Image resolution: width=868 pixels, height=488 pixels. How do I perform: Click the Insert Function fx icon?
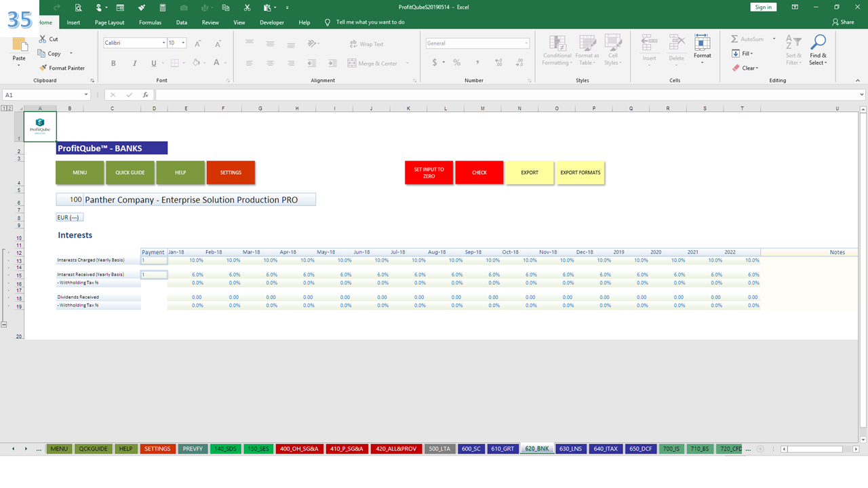coord(145,95)
